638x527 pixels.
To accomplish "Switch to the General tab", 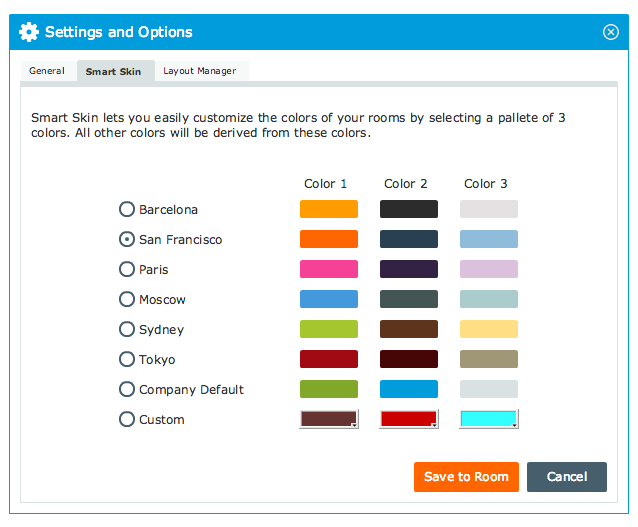I will tap(47, 71).
